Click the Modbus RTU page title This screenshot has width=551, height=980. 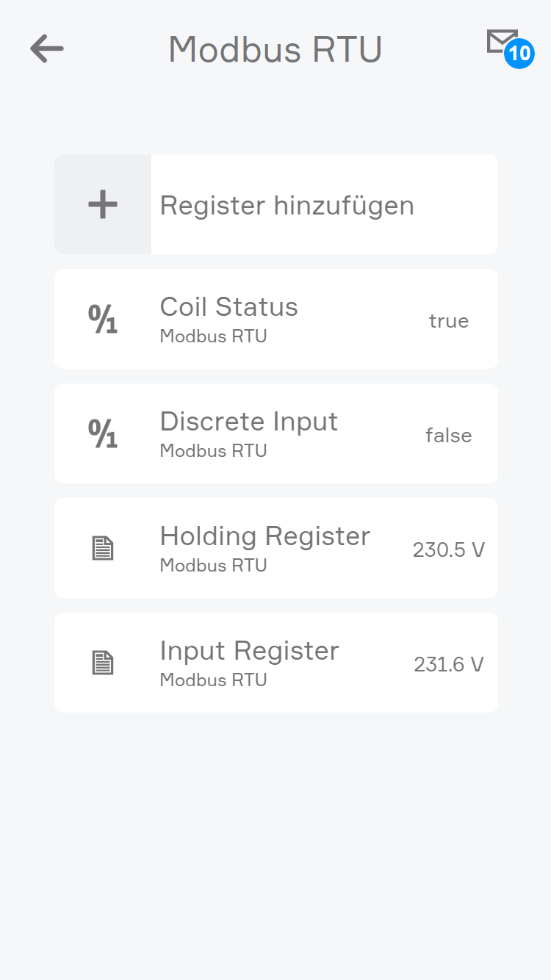coord(275,49)
